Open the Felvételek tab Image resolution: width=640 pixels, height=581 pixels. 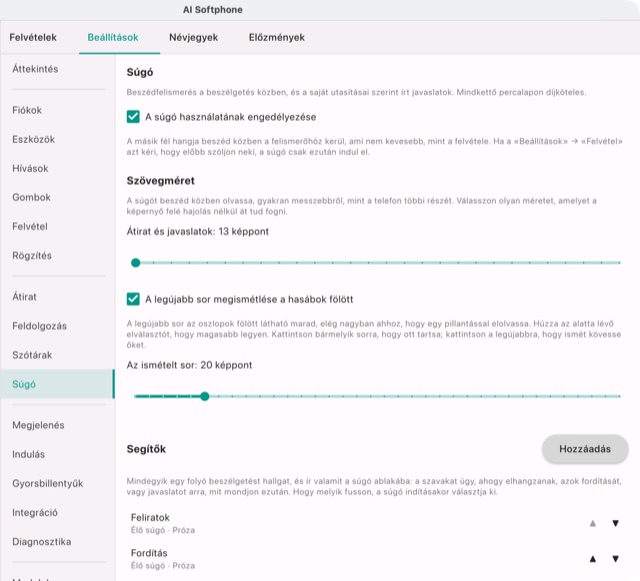click(33, 37)
